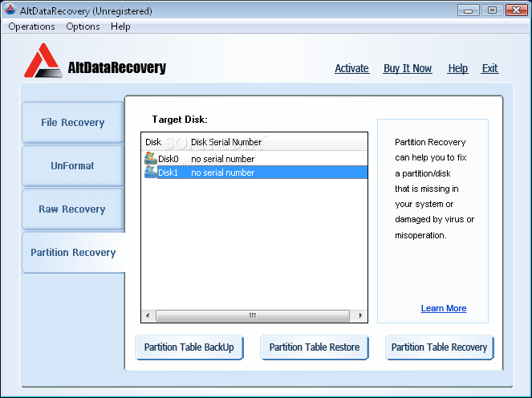Click the Exit link
Screen dimensions: 532x398
490,68
